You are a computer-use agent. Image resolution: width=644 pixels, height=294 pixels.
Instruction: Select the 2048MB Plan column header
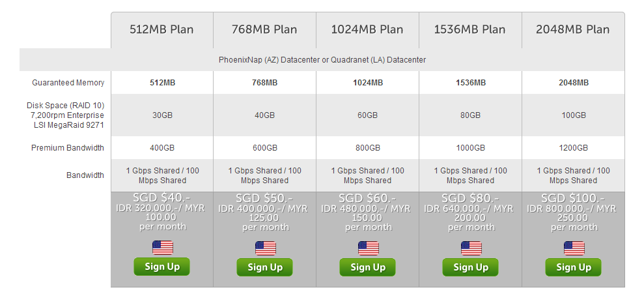(x=573, y=29)
